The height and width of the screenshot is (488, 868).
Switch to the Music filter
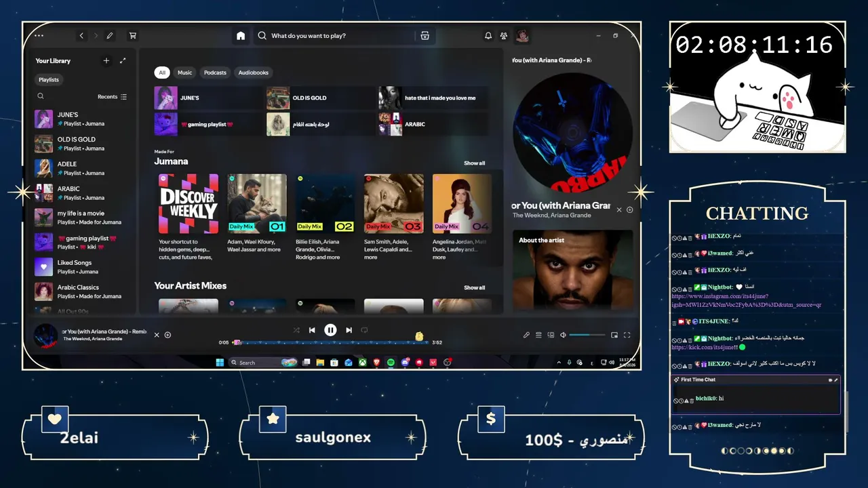(185, 73)
